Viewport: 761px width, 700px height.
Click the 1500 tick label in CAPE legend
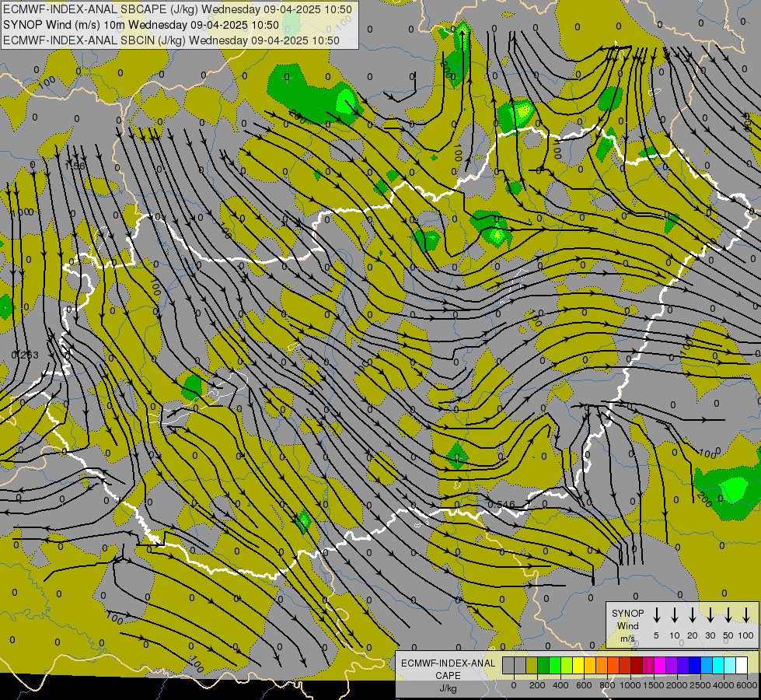coord(654,685)
